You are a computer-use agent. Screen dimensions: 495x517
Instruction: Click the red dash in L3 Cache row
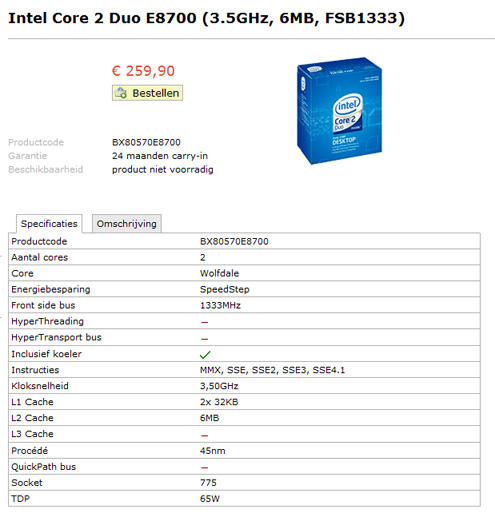[205, 435]
